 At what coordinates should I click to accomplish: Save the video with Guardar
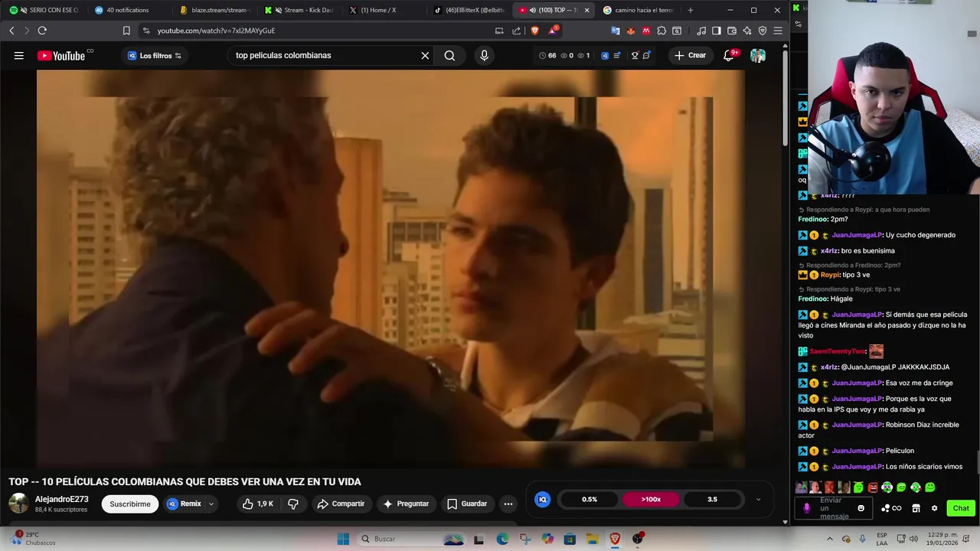point(467,504)
